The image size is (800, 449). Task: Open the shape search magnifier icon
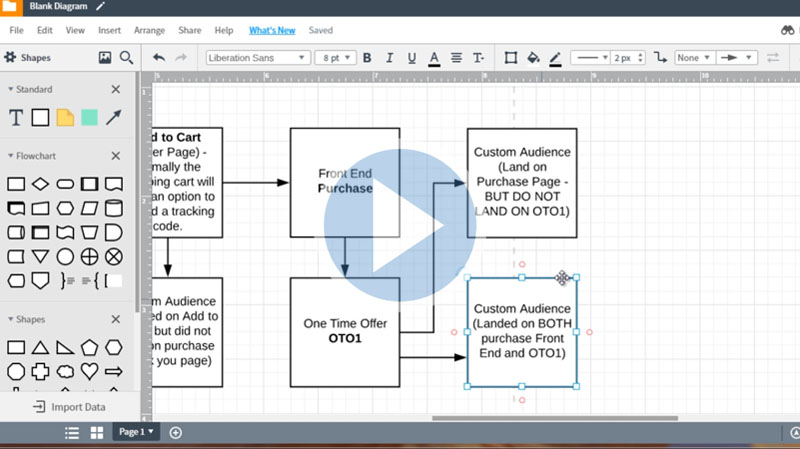127,58
